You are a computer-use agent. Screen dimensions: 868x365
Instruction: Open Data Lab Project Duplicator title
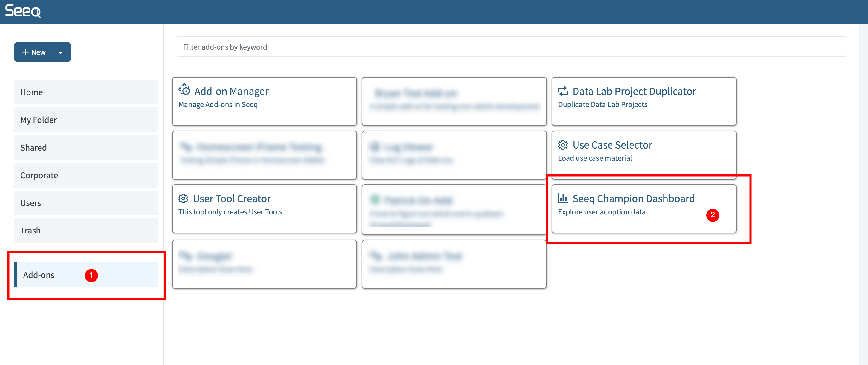[634, 91]
